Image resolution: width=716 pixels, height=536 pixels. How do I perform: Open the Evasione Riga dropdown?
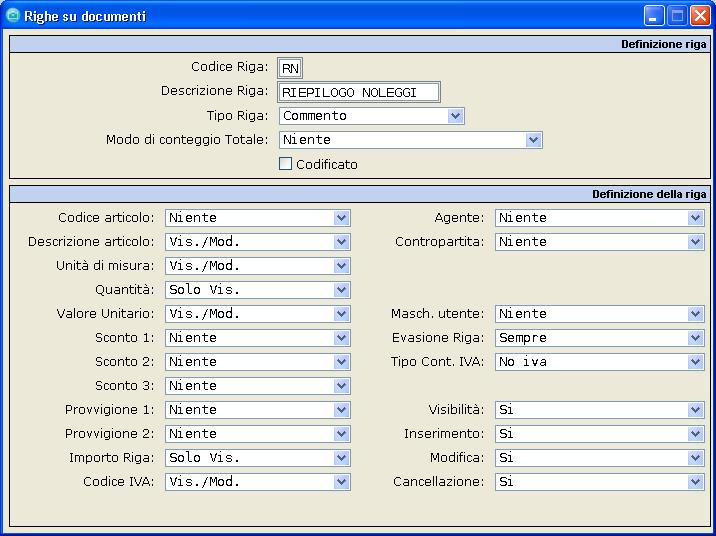[x=696, y=338]
